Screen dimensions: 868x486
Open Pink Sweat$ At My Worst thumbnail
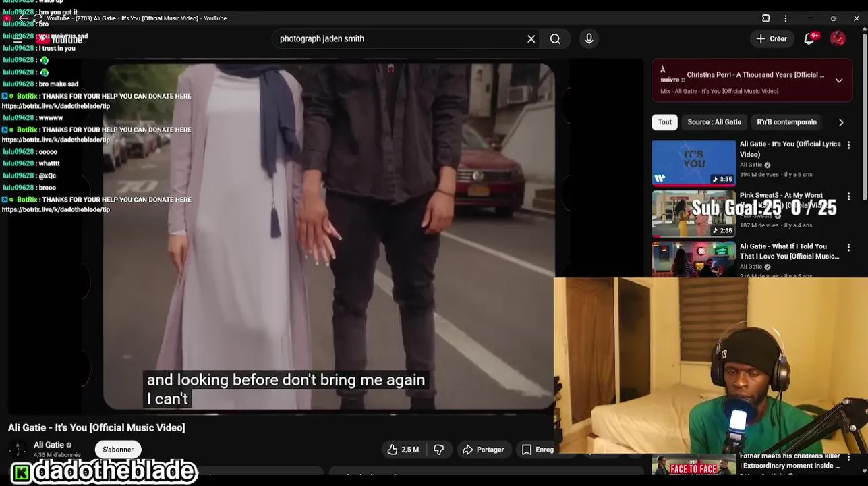pyautogui.click(x=693, y=214)
